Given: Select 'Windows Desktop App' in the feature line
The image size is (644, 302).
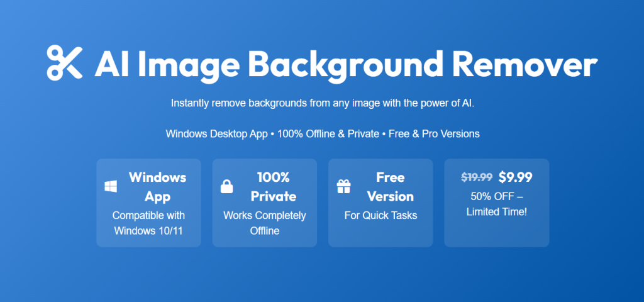Looking at the screenshot, I should tap(216, 134).
